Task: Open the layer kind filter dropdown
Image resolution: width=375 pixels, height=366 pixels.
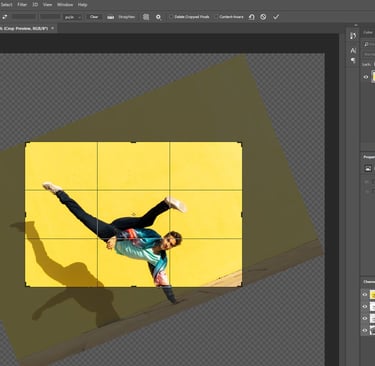Action: coord(369,44)
